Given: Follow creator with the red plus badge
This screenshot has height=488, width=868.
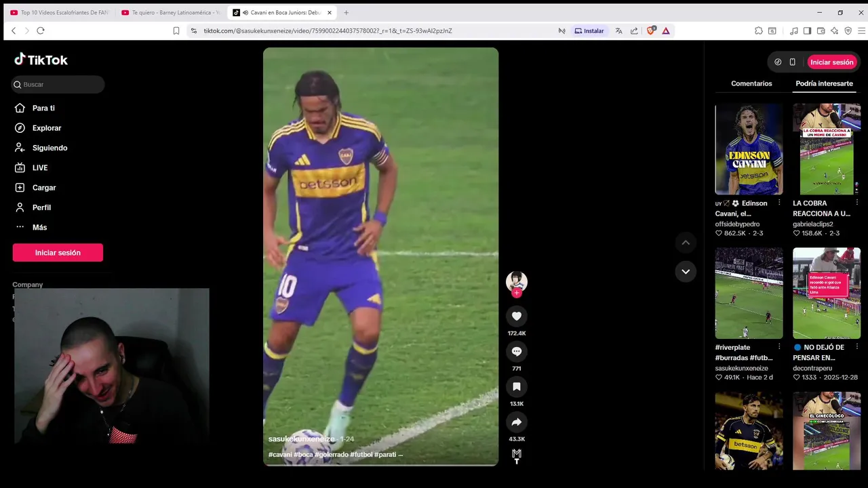Looking at the screenshot, I should click(x=517, y=293).
